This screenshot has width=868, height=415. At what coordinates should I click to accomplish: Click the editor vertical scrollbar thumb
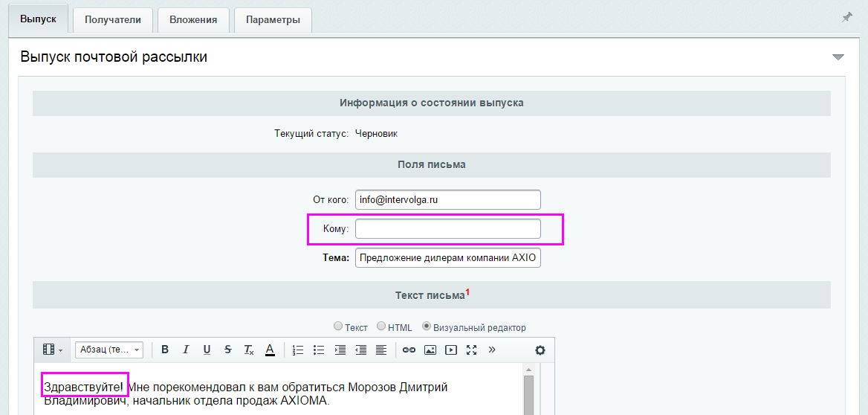pos(528,395)
